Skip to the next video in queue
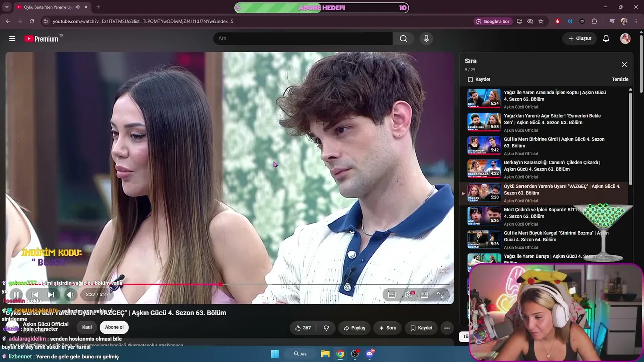644x362 pixels. pos(51,295)
